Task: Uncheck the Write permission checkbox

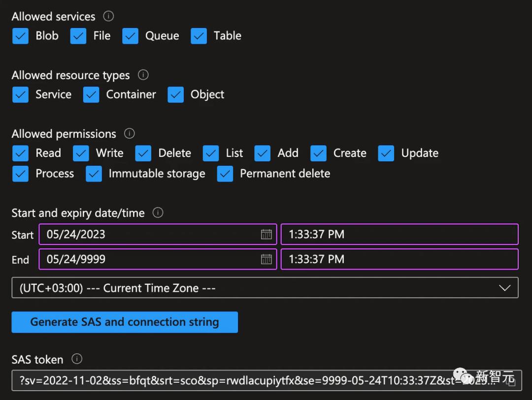Action: point(81,154)
